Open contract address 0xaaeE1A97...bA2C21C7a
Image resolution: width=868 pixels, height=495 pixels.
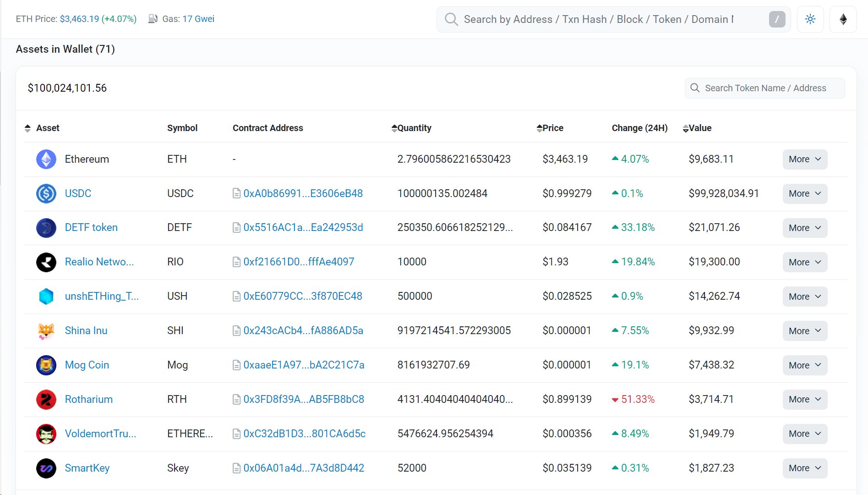tap(304, 365)
